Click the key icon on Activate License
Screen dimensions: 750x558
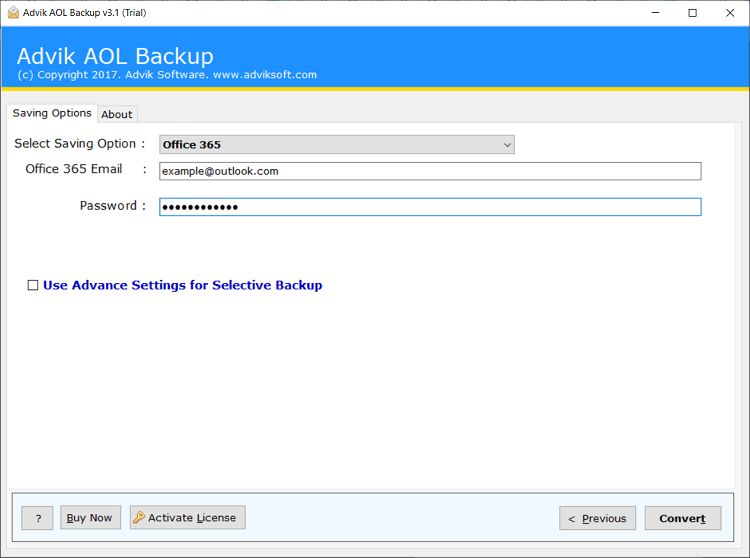coord(139,517)
